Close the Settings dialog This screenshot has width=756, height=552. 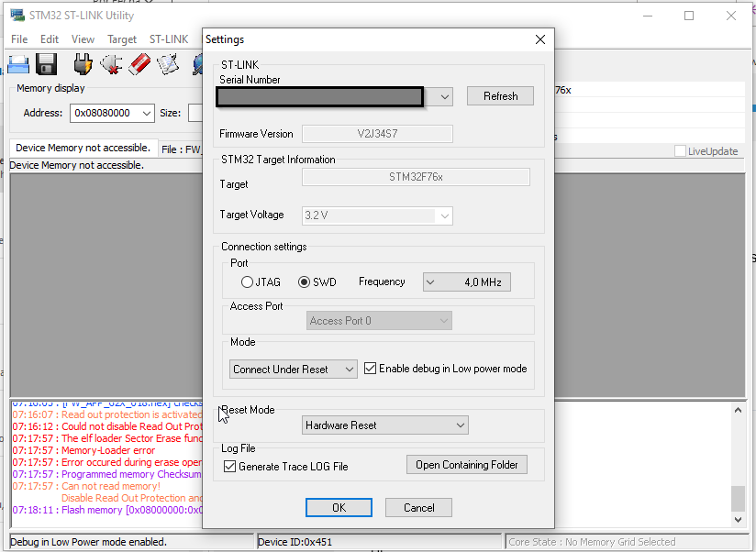540,39
